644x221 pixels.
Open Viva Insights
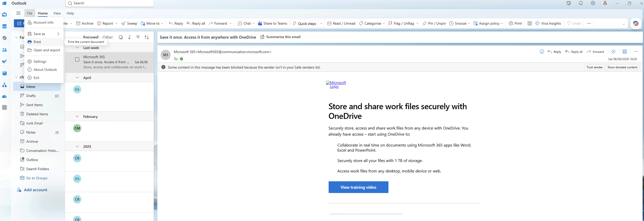tap(548, 23)
